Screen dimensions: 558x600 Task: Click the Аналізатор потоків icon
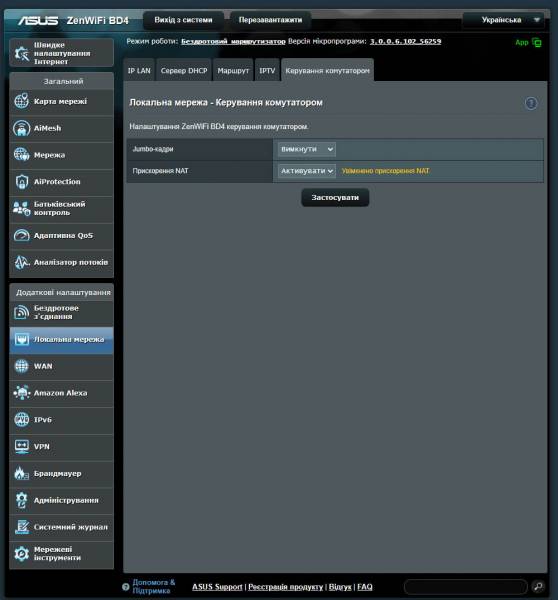tap(21, 262)
